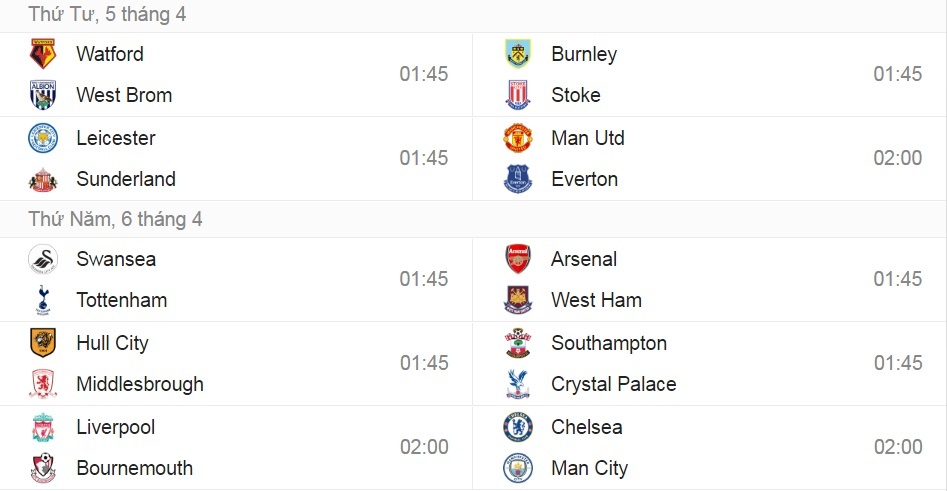Image resolution: width=947 pixels, height=491 pixels.
Task: Click the Man City club crest
Action: click(518, 468)
